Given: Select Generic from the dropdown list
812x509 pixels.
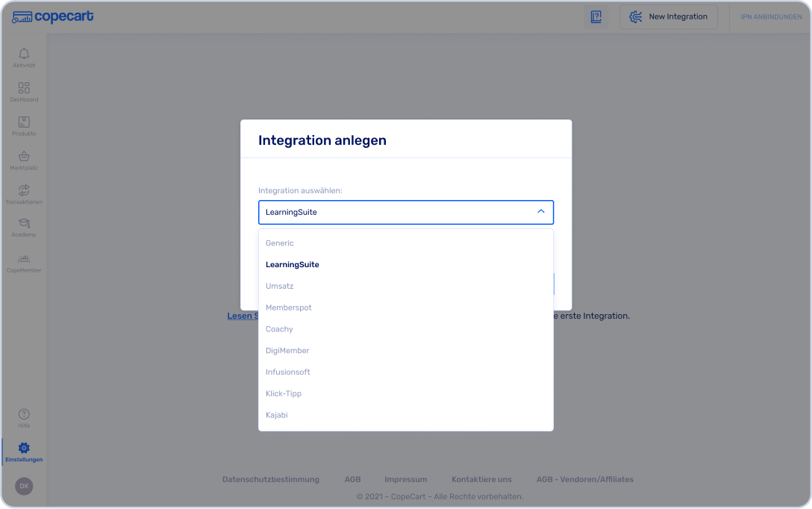Looking at the screenshot, I should click(x=406, y=243).
